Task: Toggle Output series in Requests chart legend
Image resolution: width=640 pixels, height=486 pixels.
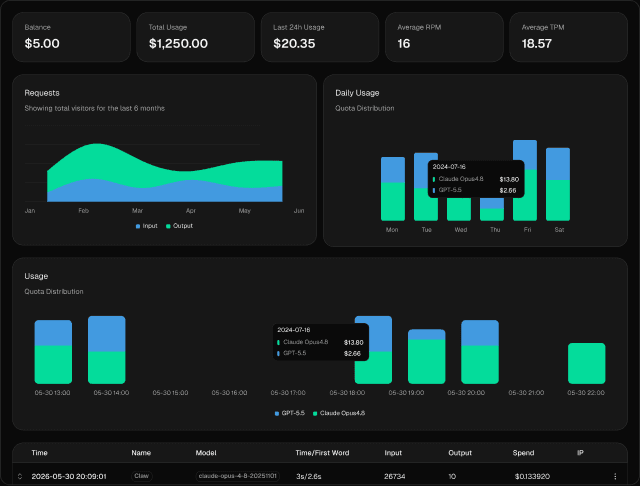Action: [179, 226]
